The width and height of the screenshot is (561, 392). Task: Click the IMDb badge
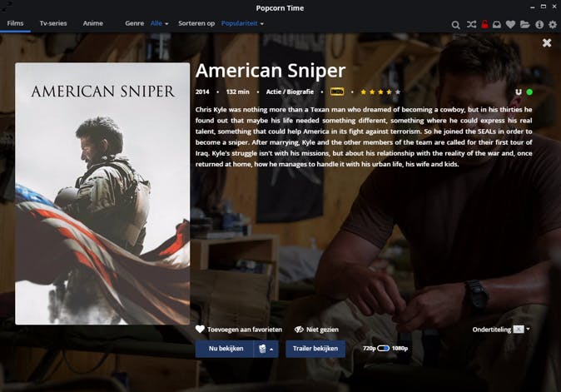click(337, 92)
